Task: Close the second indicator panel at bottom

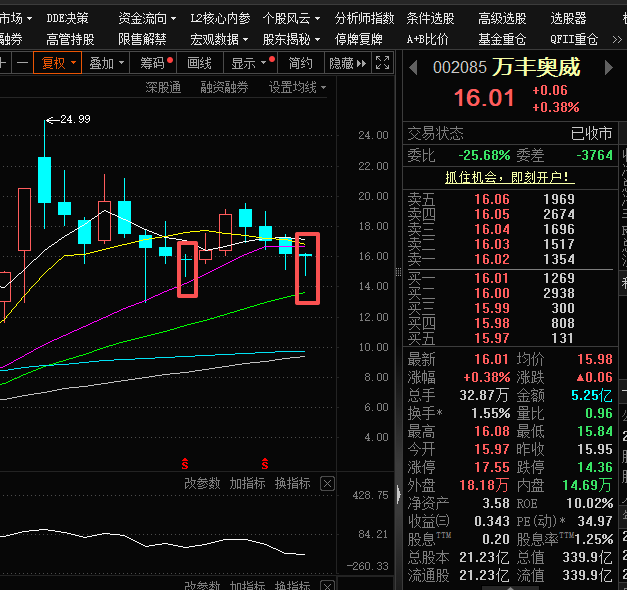Action: click(327, 586)
